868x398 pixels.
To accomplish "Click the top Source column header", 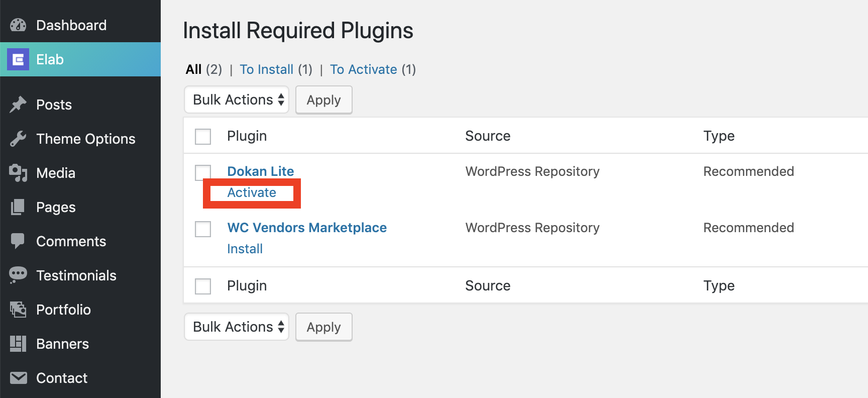I will pos(488,136).
